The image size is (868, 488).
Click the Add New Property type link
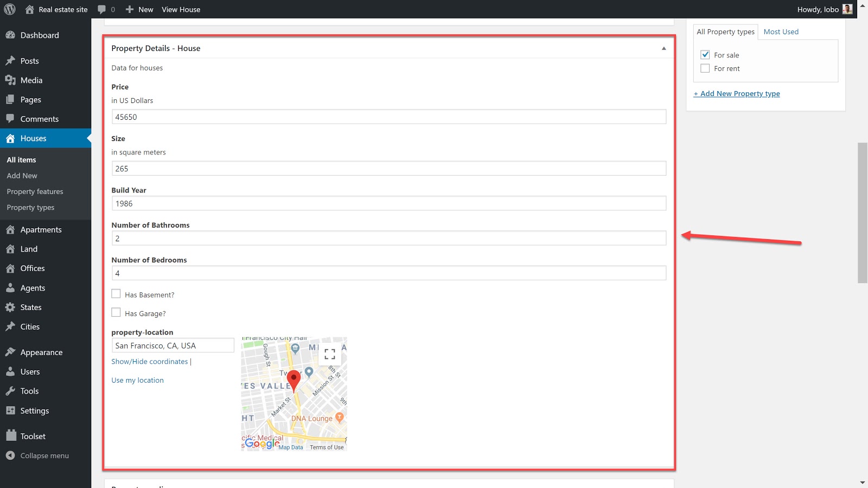click(x=737, y=93)
